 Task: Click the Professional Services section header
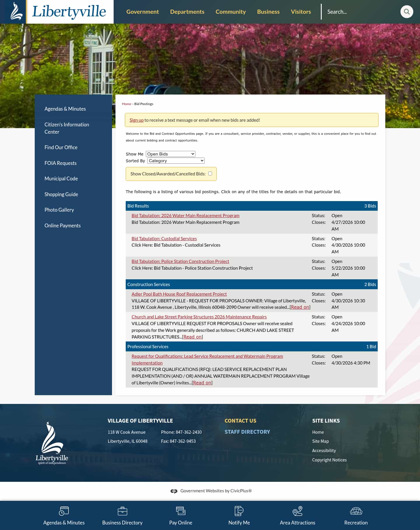pyautogui.click(x=252, y=347)
